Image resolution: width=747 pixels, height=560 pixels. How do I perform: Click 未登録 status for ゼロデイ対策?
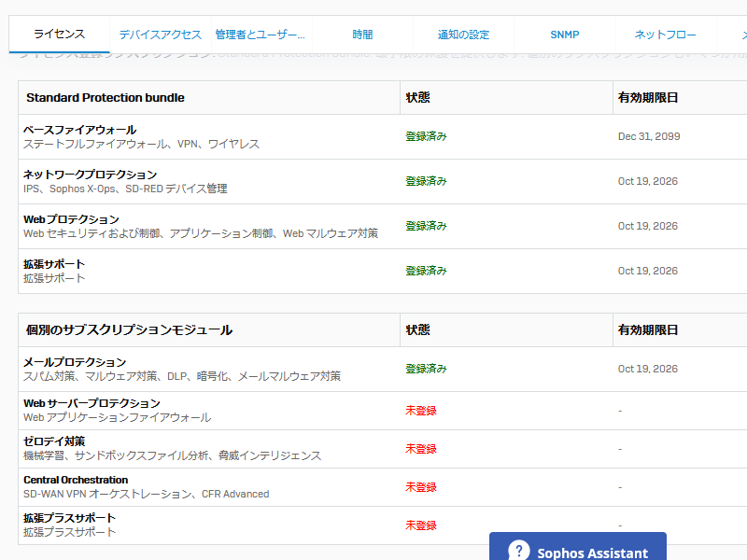click(421, 449)
